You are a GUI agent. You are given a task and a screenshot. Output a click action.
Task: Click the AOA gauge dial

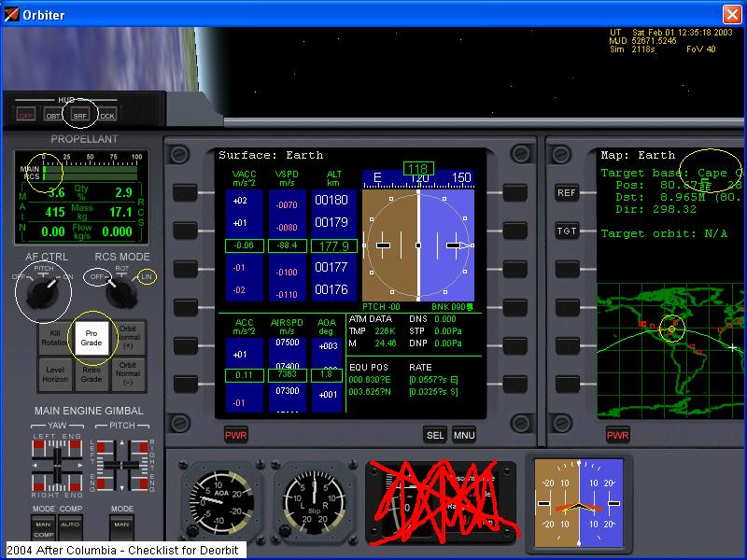click(221, 502)
